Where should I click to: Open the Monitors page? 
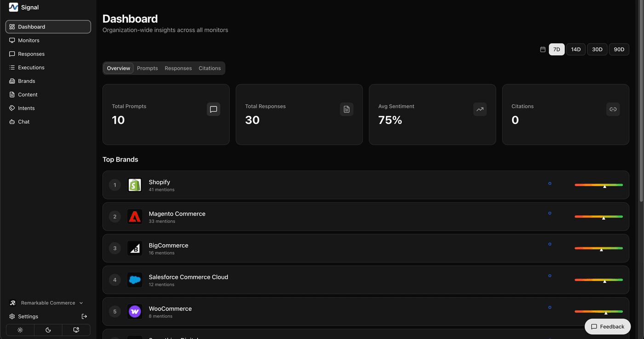(48, 41)
